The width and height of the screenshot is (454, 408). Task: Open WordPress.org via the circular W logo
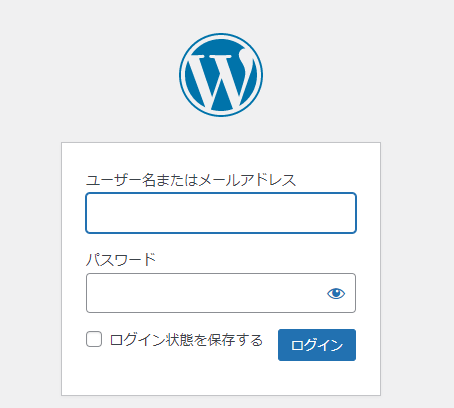[x=221, y=75]
